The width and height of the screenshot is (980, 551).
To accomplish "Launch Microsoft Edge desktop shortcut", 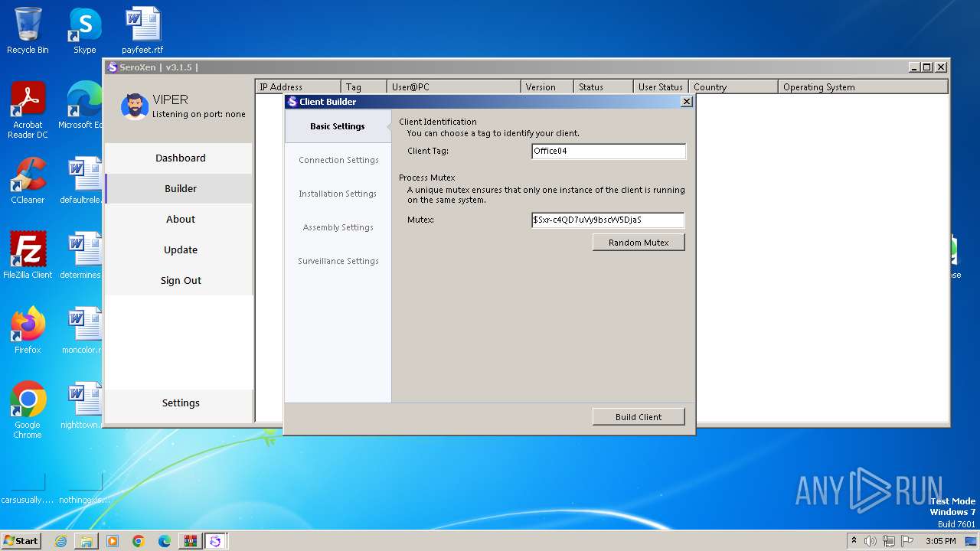I will [80, 106].
